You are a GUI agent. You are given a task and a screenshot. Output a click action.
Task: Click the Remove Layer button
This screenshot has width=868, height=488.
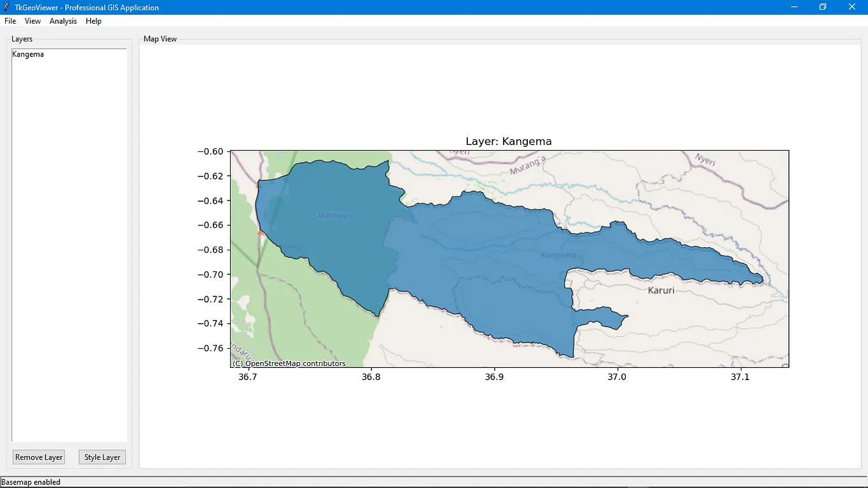point(38,457)
